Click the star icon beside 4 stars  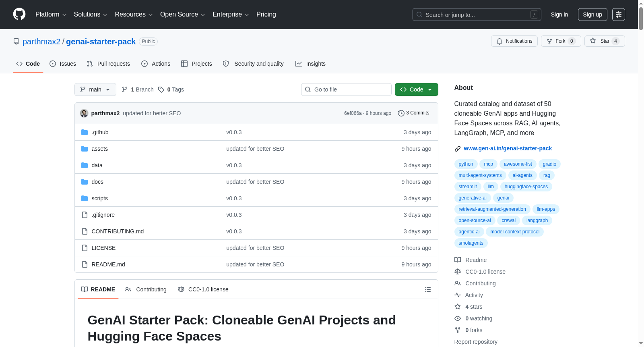tap(458, 307)
